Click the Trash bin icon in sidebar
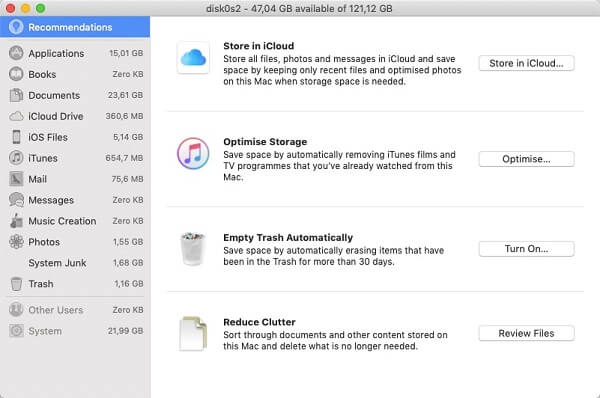Viewport: 600px width, 398px height. (16, 284)
